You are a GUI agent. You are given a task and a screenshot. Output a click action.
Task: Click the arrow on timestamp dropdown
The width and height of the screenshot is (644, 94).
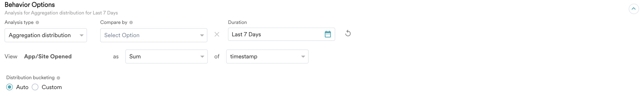click(303, 57)
